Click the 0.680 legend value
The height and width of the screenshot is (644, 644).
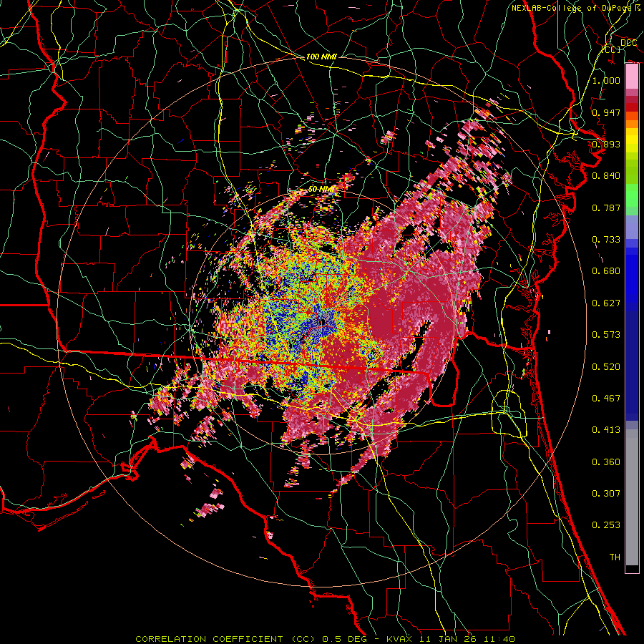click(x=606, y=271)
